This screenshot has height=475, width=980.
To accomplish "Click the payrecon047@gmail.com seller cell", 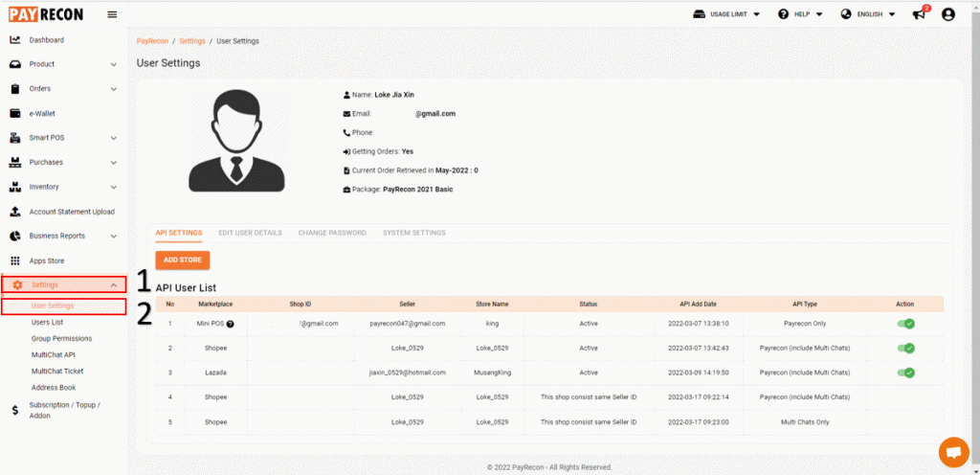I will point(408,324).
